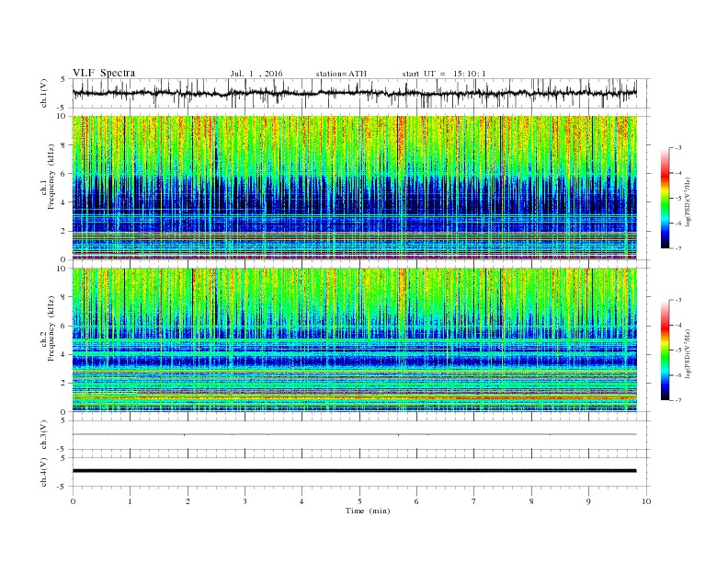
Task: Click the ch.1 PSD color scale bar
Action: [x=665, y=199]
